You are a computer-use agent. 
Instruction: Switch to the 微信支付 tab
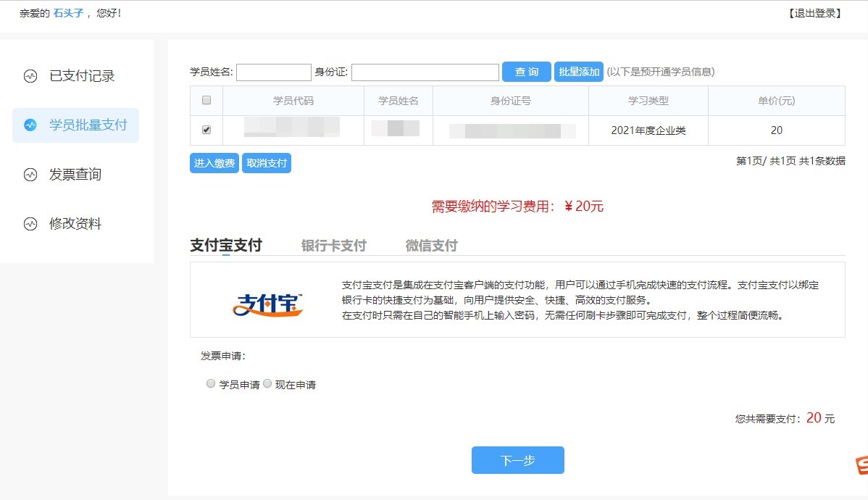click(x=430, y=245)
